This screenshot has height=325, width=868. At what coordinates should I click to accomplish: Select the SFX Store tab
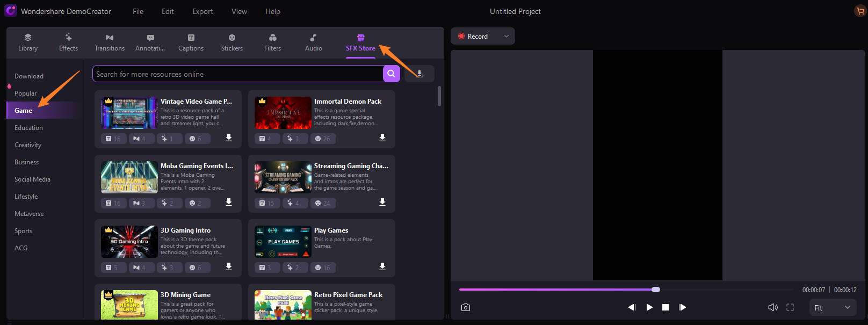[360, 42]
